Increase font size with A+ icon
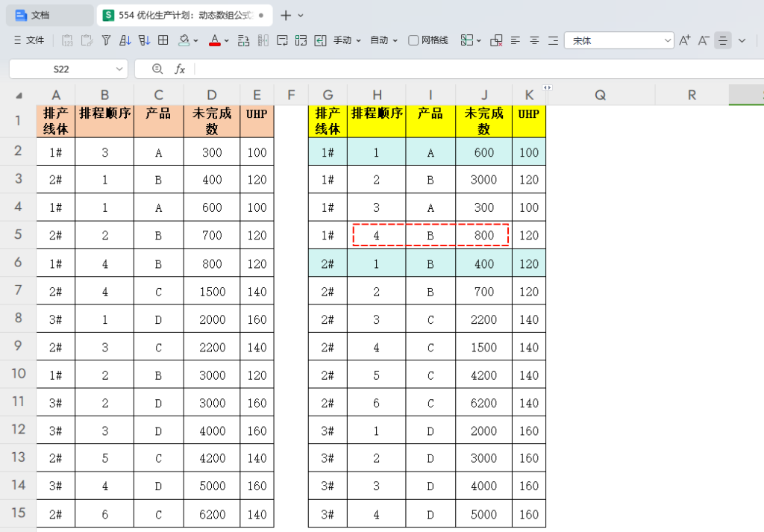This screenshot has height=532, width=764. click(685, 40)
